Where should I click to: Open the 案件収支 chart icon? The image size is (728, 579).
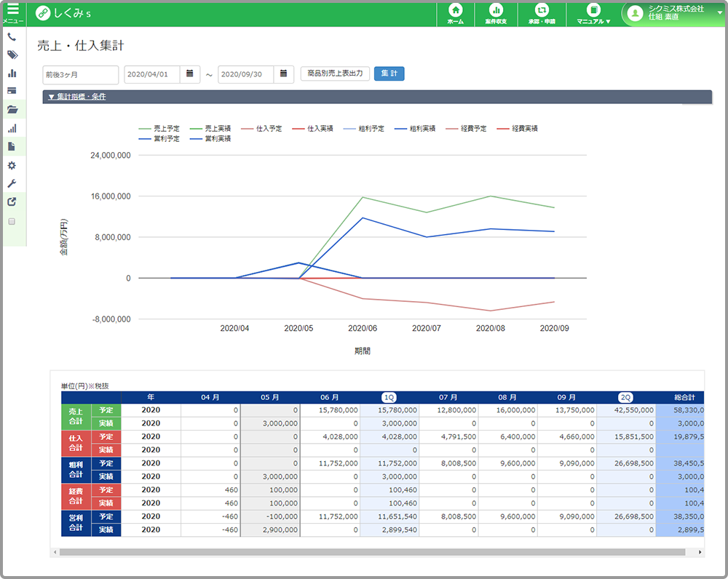click(x=496, y=10)
